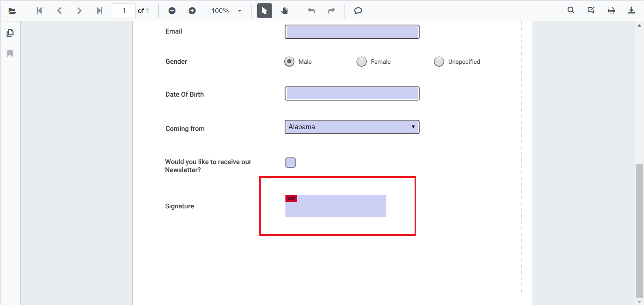
Task: Switch to the pan hand tool
Action: click(x=285, y=11)
